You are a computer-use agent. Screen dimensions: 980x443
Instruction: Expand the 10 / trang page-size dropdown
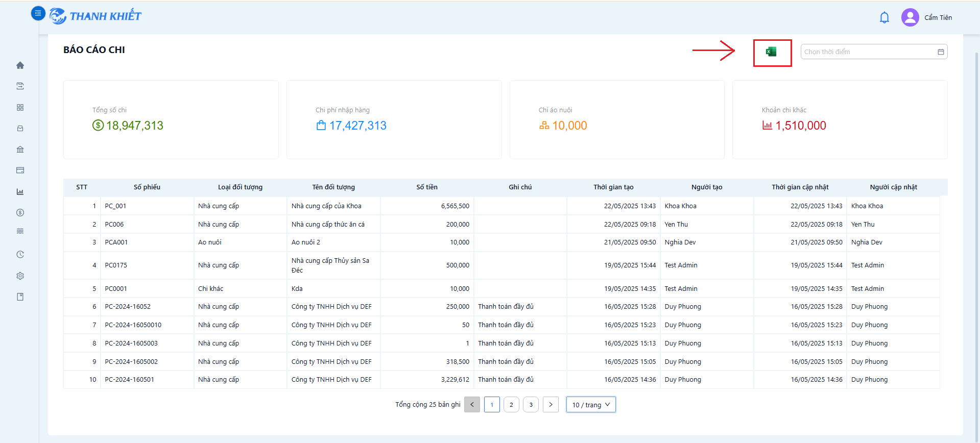pos(591,405)
